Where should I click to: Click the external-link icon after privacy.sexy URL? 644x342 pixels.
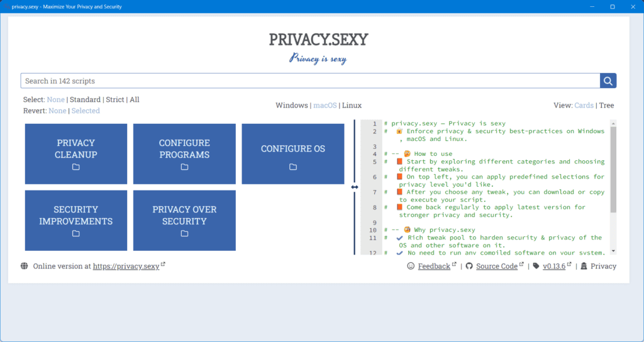point(163,265)
